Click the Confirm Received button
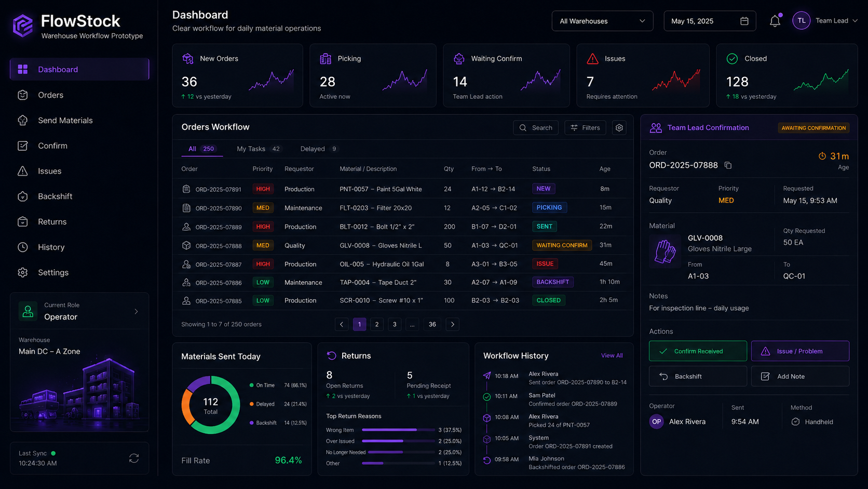The image size is (868, 489). [698, 351]
